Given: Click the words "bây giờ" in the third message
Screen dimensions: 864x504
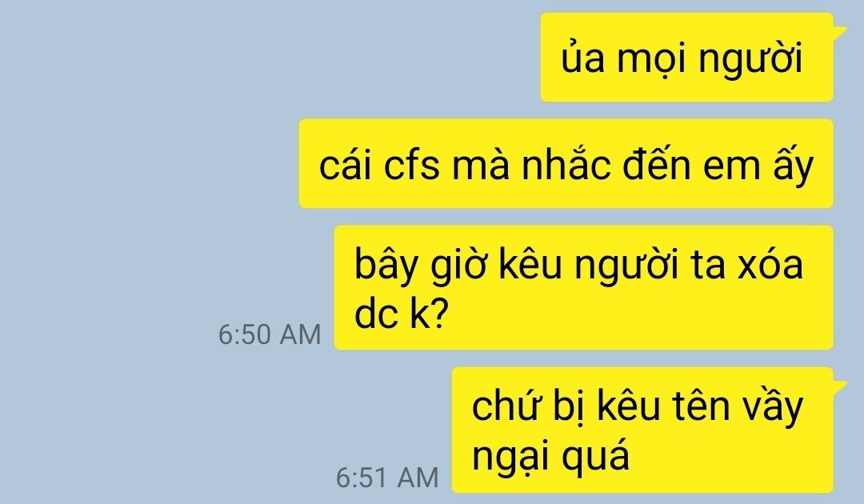Looking at the screenshot, I should pyautogui.click(x=423, y=266).
